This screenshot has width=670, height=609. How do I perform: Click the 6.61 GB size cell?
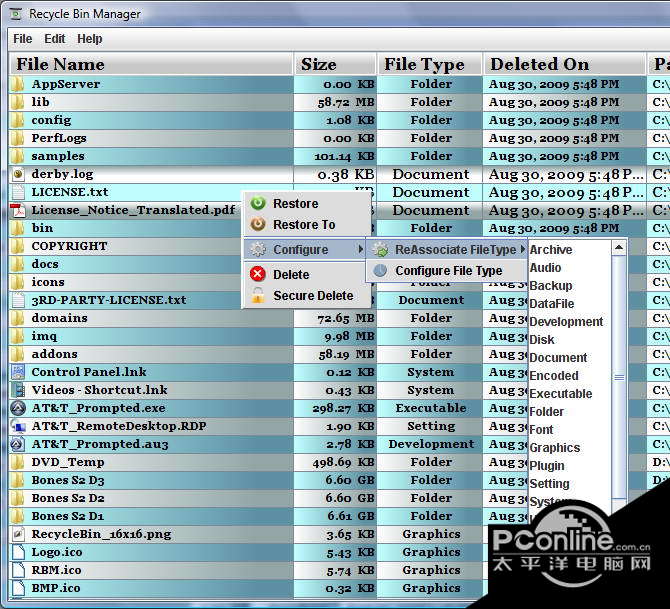tap(335, 516)
